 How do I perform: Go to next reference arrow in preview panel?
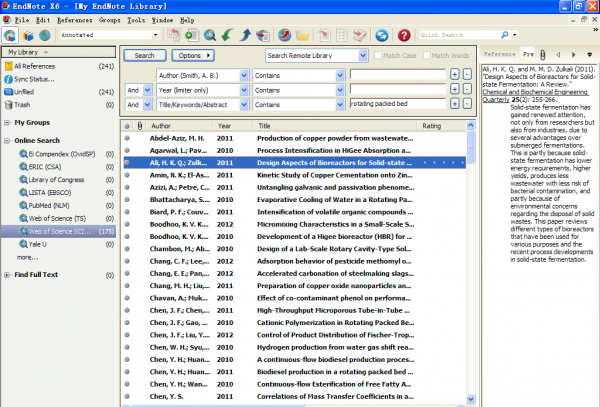pyautogui.click(x=573, y=55)
